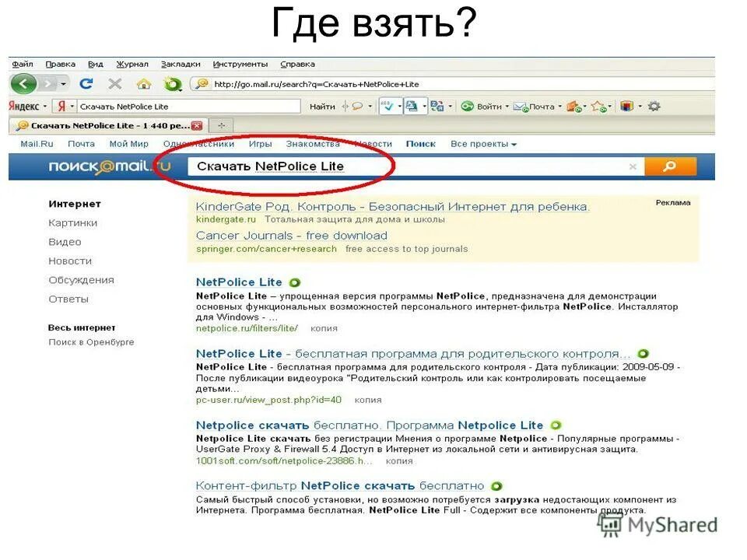Open the Правка menu
The width and height of the screenshot is (747, 560).
60,64
